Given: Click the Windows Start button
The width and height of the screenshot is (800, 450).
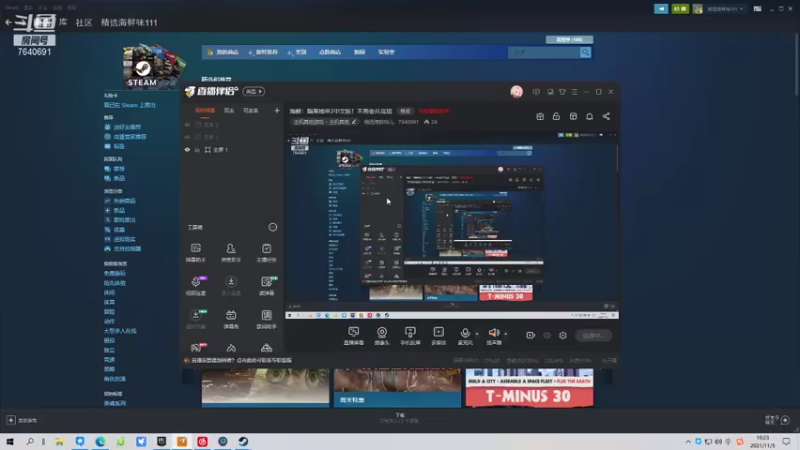Looking at the screenshot, I should (x=10, y=441).
